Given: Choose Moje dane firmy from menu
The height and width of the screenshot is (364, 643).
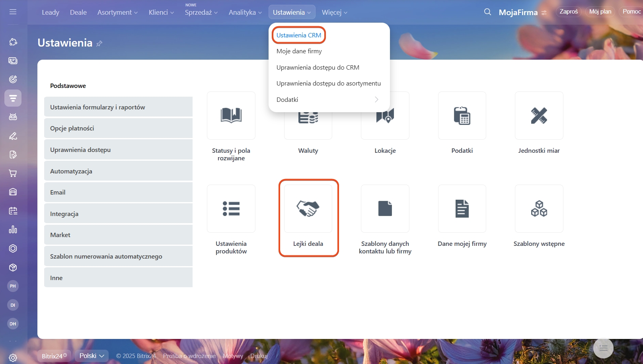Looking at the screenshot, I should (299, 51).
